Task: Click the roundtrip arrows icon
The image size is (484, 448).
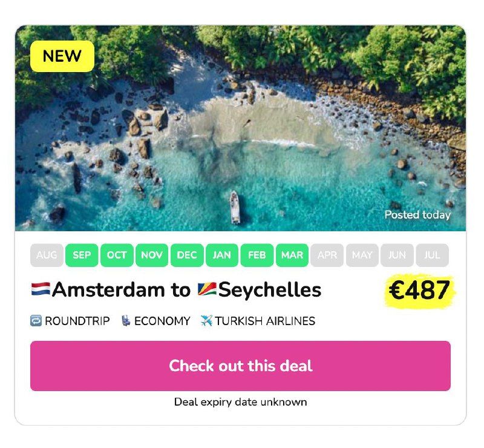Action: point(36,321)
